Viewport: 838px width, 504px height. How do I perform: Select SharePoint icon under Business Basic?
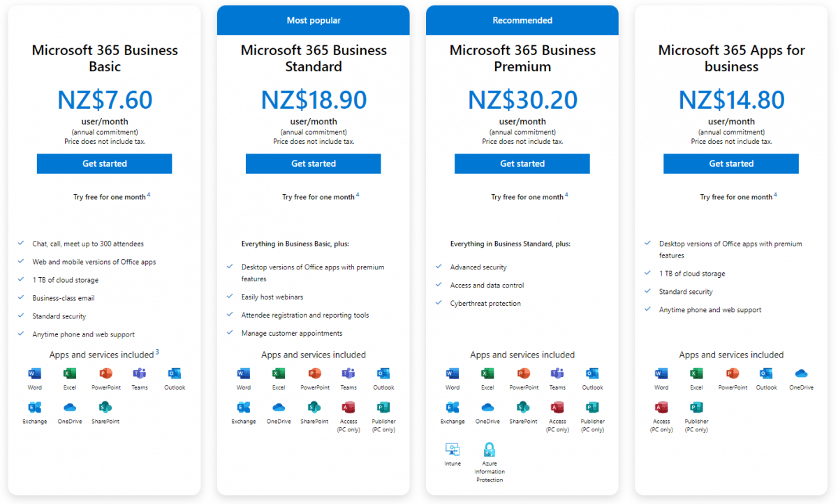[105, 408]
